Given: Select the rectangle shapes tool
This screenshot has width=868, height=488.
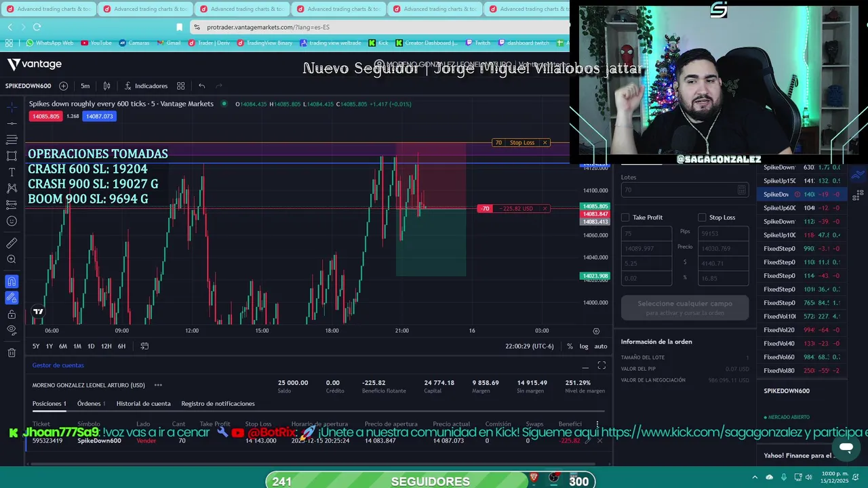Looking at the screenshot, I should [x=12, y=156].
